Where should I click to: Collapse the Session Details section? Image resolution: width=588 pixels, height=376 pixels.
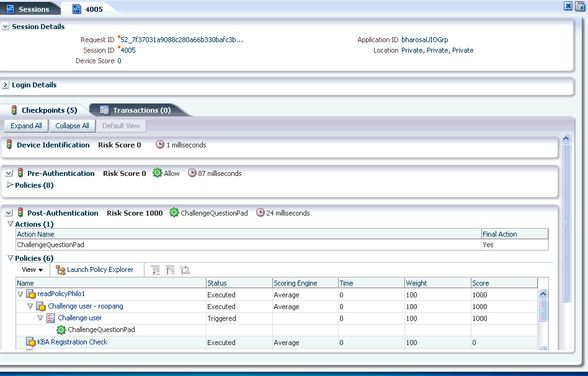(5, 27)
